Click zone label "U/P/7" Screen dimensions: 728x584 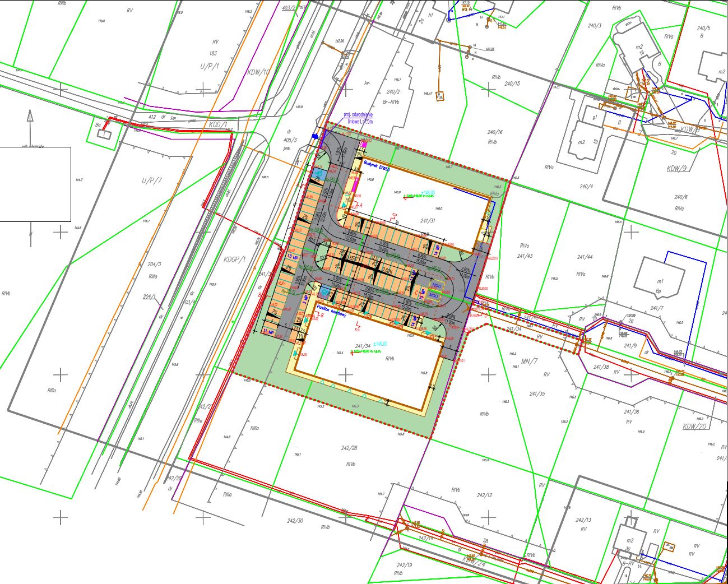(152, 180)
